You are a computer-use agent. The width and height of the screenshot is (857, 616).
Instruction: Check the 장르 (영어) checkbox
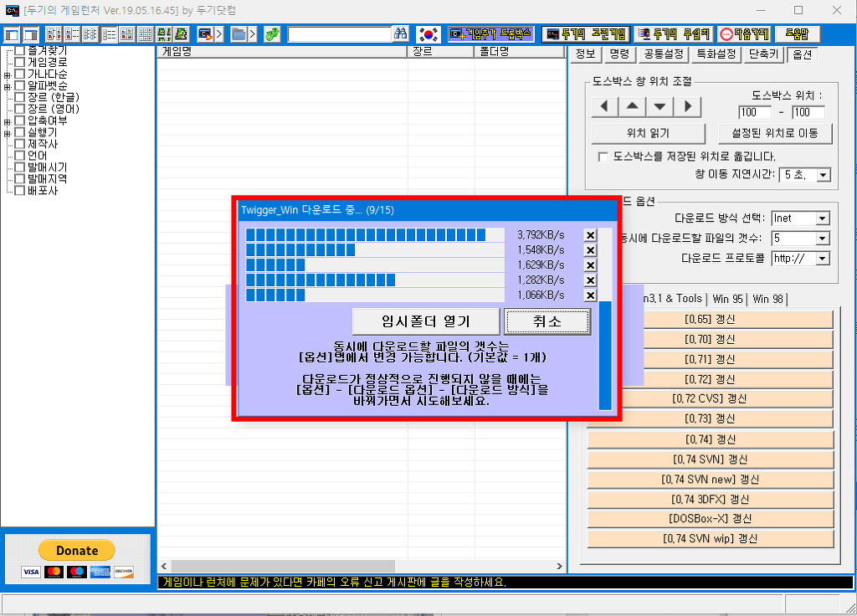coord(20,109)
